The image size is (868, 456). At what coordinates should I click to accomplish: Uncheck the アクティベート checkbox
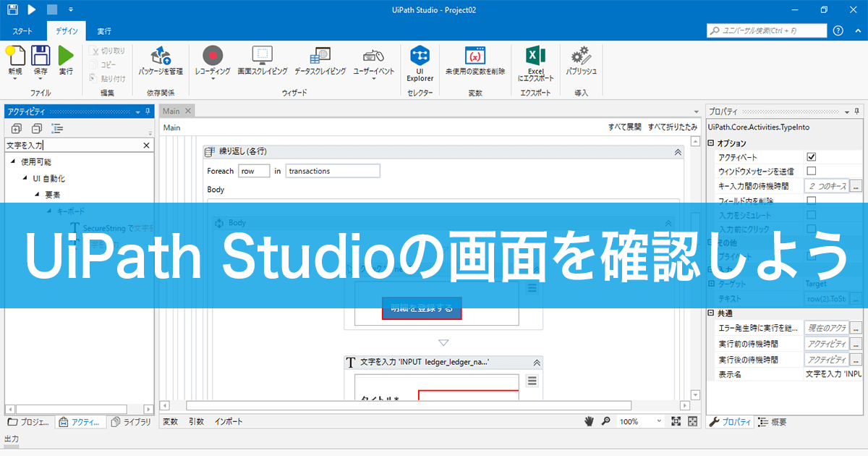pyautogui.click(x=812, y=157)
